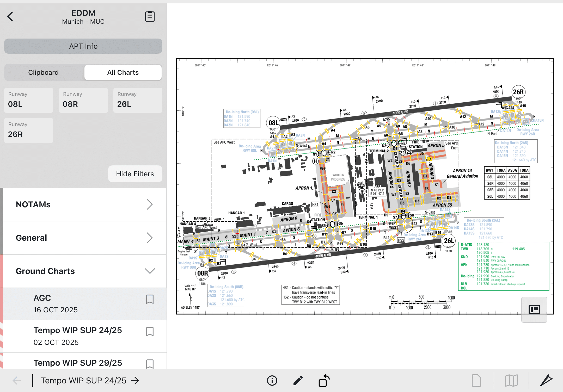Open the map overlay icon
Image resolution: width=563 pixels, height=392 pixels.
click(x=511, y=381)
